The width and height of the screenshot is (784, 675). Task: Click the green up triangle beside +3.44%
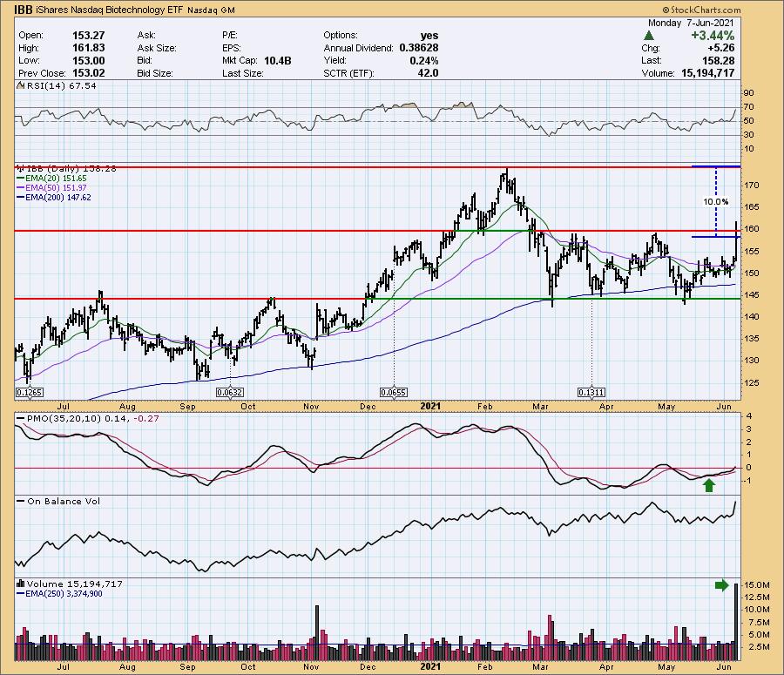coord(648,36)
